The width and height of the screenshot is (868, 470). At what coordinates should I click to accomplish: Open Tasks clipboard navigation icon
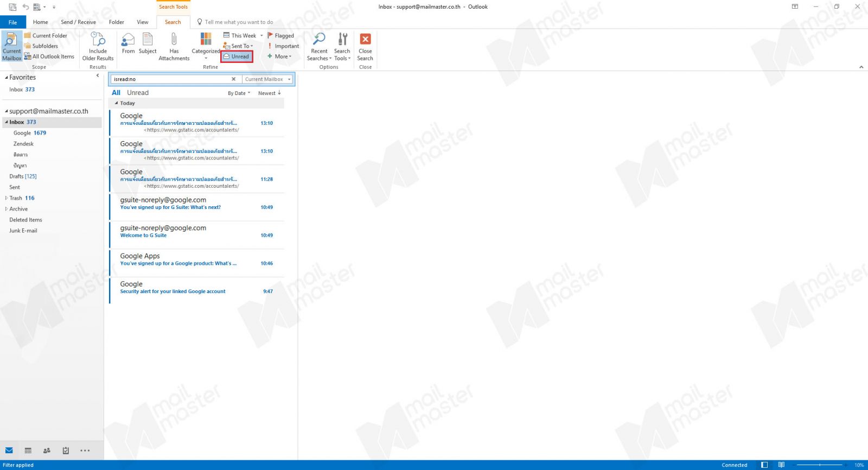pos(66,450)
